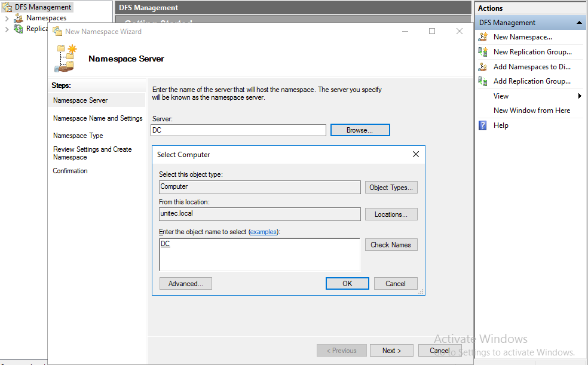Click the Advanced button in Select Computer
This screenshot has width=588, height=365.
(185, 284)
